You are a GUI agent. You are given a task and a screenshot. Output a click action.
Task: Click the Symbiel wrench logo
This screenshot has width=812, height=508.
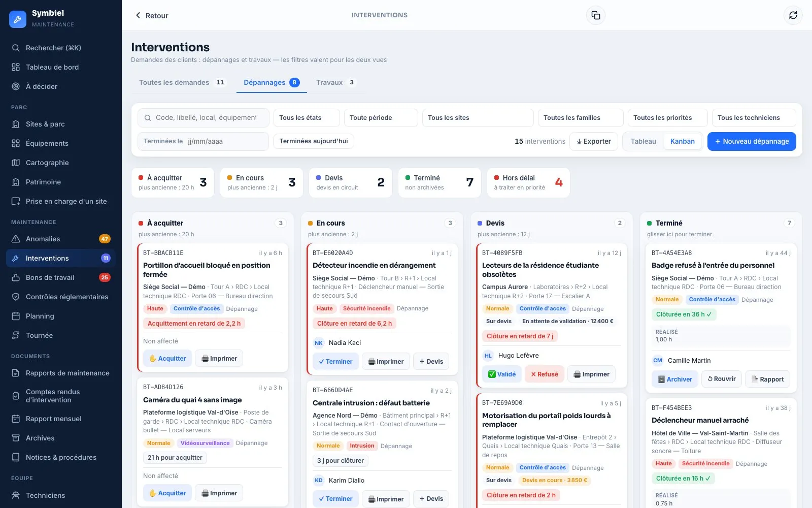[x=18, y=19]
